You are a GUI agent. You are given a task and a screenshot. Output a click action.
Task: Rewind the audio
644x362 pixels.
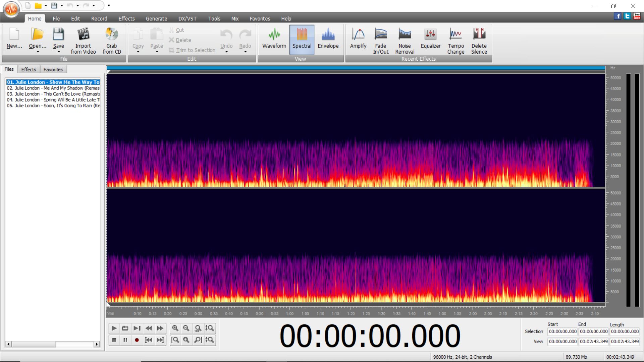149,328
